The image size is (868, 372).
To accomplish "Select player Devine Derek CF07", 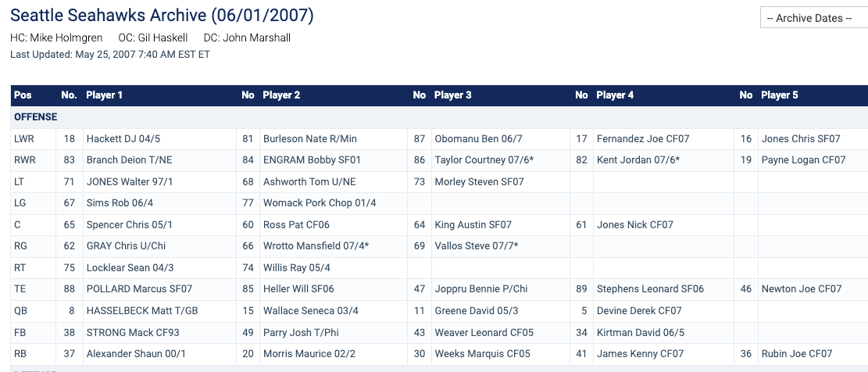I will (x=639, y=311).
